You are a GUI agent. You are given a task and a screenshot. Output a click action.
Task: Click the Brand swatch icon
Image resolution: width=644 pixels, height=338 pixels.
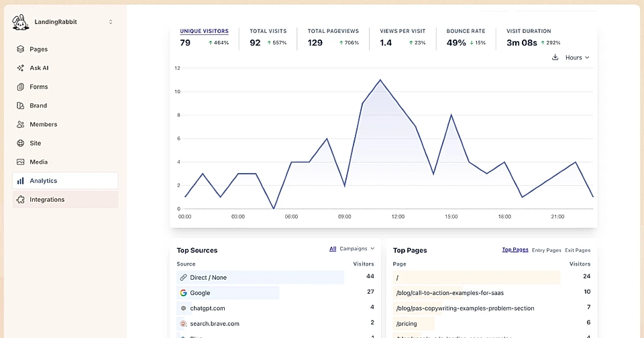tap(21, 105)
